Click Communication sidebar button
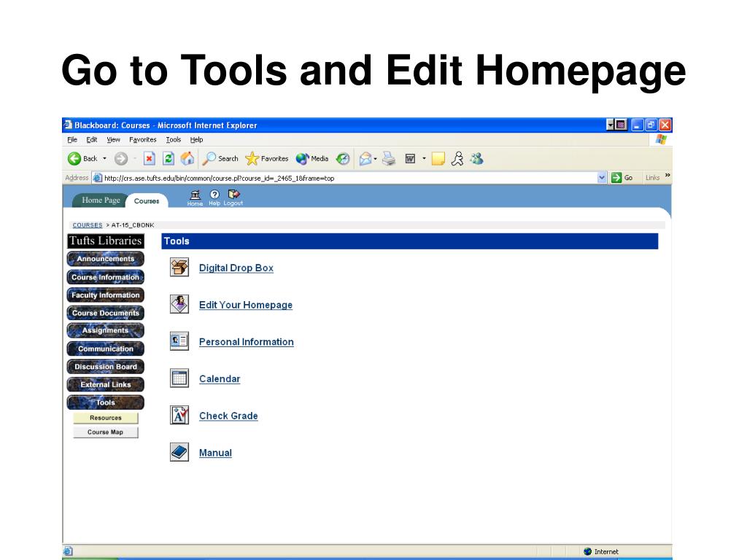Image resolution: width=747 pixels, height=560 pixels. [105, 349]
